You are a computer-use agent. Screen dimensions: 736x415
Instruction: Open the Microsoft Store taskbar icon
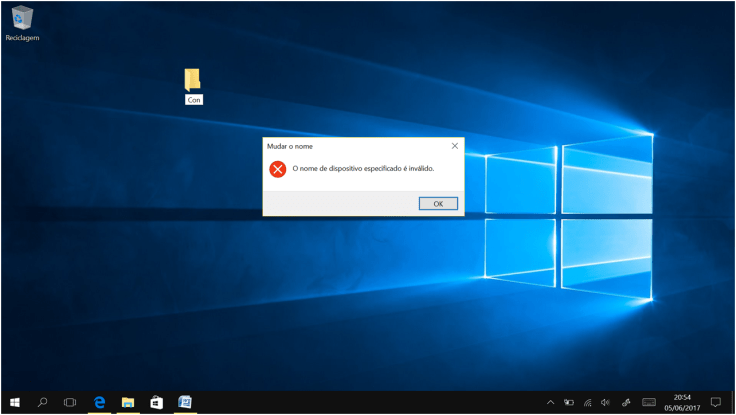156,402
